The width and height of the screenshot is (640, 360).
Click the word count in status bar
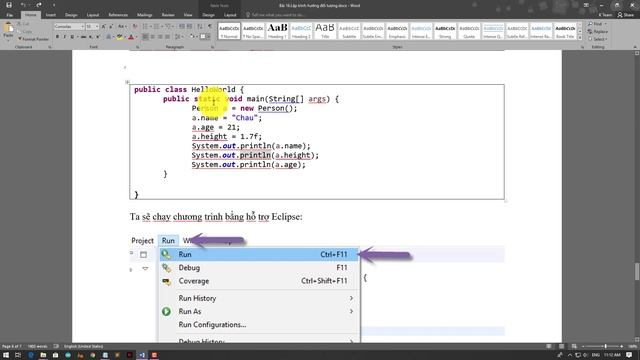37,346
